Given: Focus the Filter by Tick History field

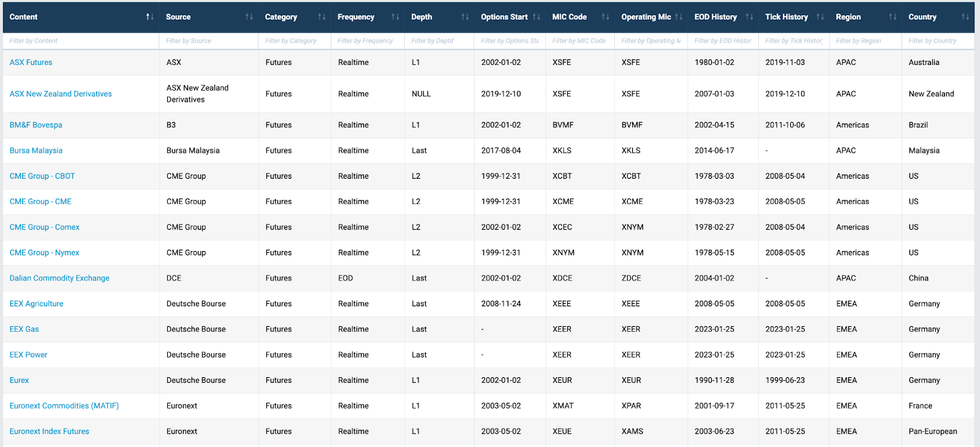Looking at the screenshot, I should tap(794, 41).
